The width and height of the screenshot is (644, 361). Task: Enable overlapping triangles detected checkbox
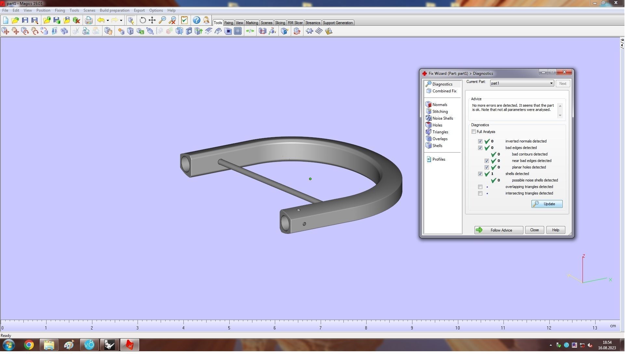pos(480,187)
